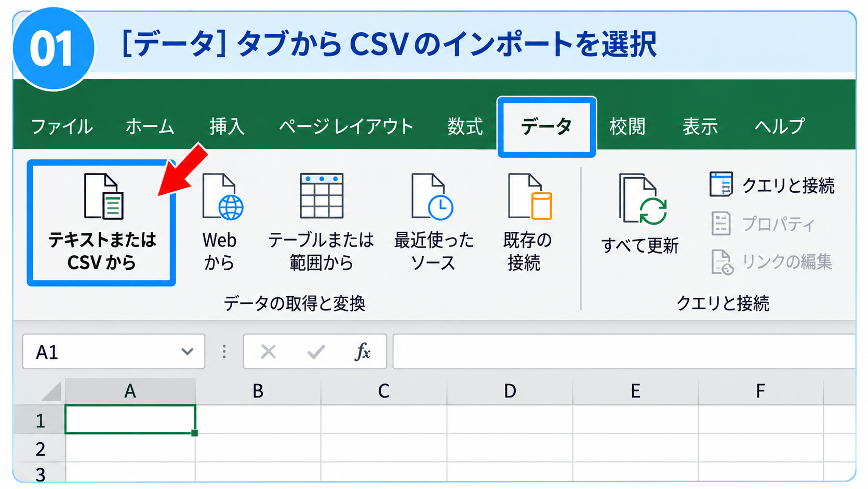This screenshot has width=868, height=489.
Task: Click the 既存の接続 database icon
Action: 530,196
